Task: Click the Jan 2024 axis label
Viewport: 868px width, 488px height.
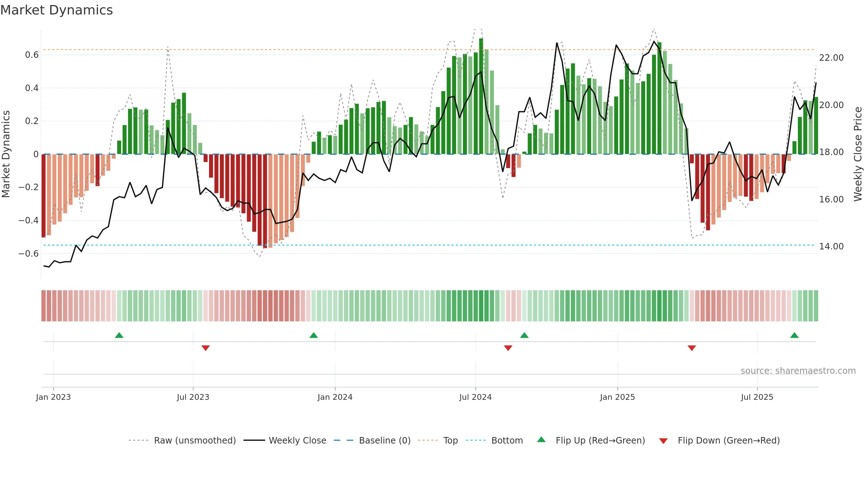Action: [335, 397]
